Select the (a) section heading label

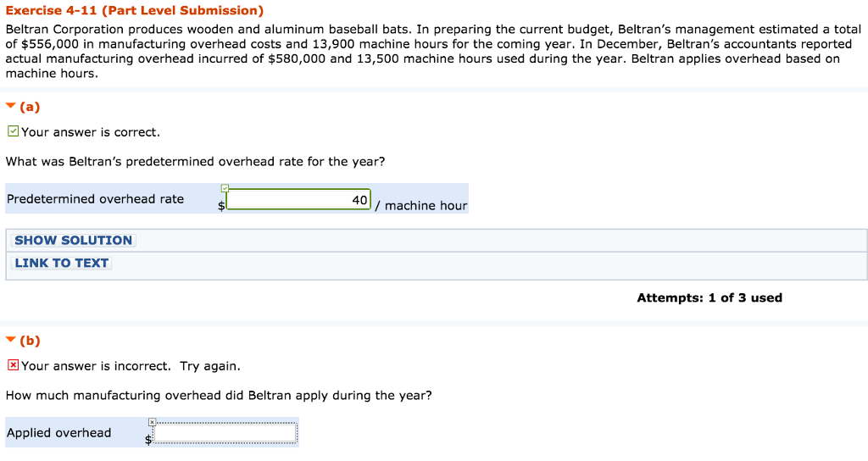pyautogui.click(x=30, y=106)
